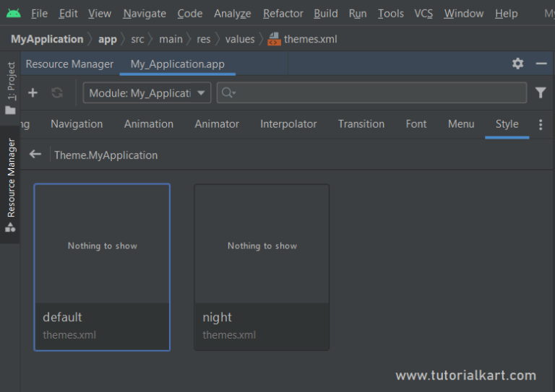
Task: Click the back arrow beside Theme.MyApplication
Action: (35, 154)
